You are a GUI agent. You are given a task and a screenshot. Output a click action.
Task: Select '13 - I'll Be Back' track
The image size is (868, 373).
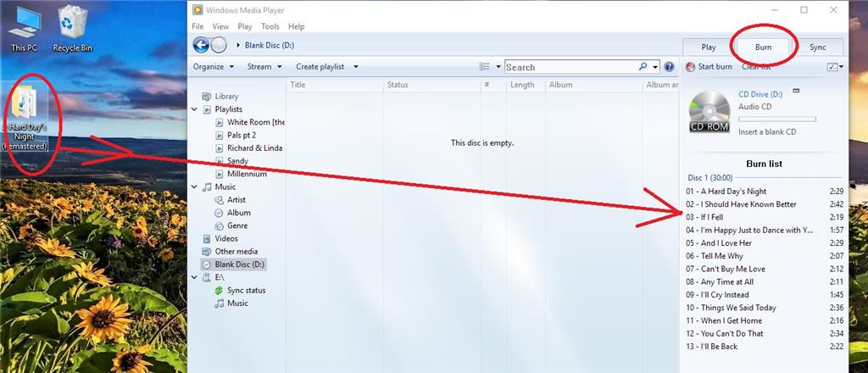pyautogui.click(x=765, y=347)
